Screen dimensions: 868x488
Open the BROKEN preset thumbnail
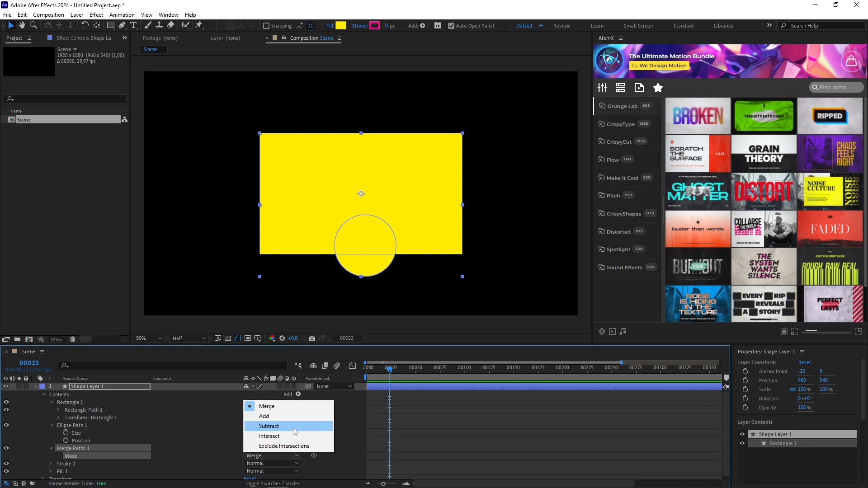click(698, 116)
